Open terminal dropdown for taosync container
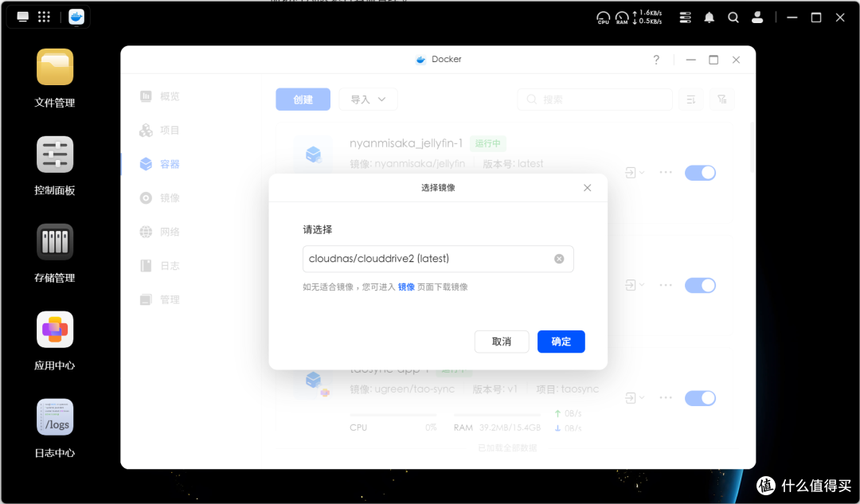860x504 pixels. [x=635, y=397]
